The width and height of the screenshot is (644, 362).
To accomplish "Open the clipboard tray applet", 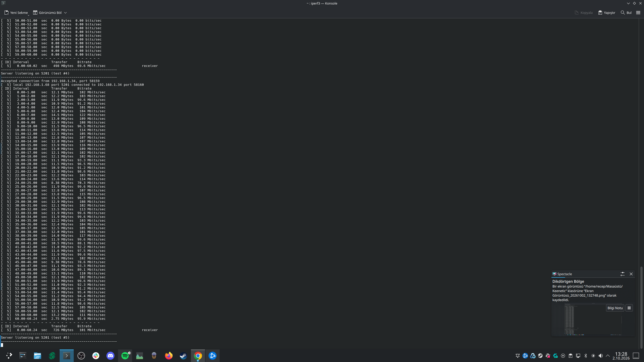I will pyautogui.click(x=571, y=356).
